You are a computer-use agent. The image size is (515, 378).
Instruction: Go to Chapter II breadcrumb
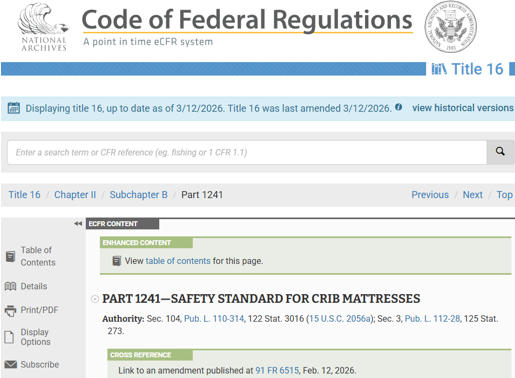click(x=75, y=195)
